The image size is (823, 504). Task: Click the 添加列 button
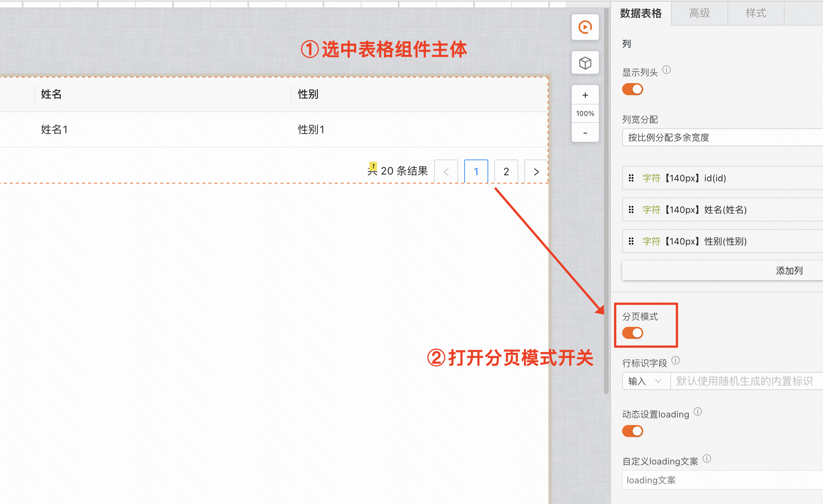tap(722, 271)
